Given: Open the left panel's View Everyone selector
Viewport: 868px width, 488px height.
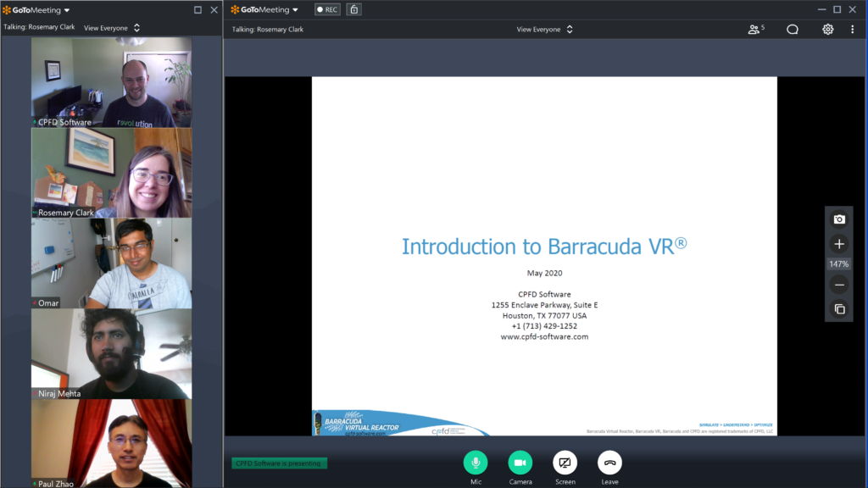Looking at the screenshot, I should coord(111,27).
